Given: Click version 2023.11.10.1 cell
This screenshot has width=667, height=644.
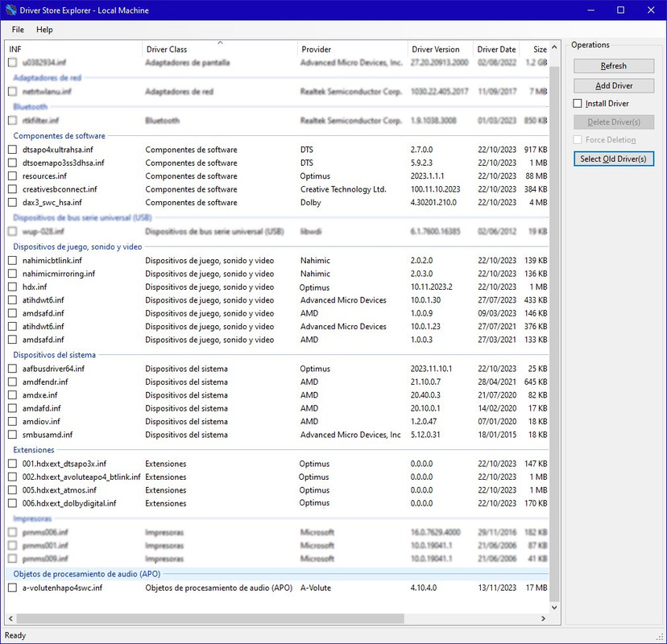Looking at the screenshot, I should coord(431,369).
